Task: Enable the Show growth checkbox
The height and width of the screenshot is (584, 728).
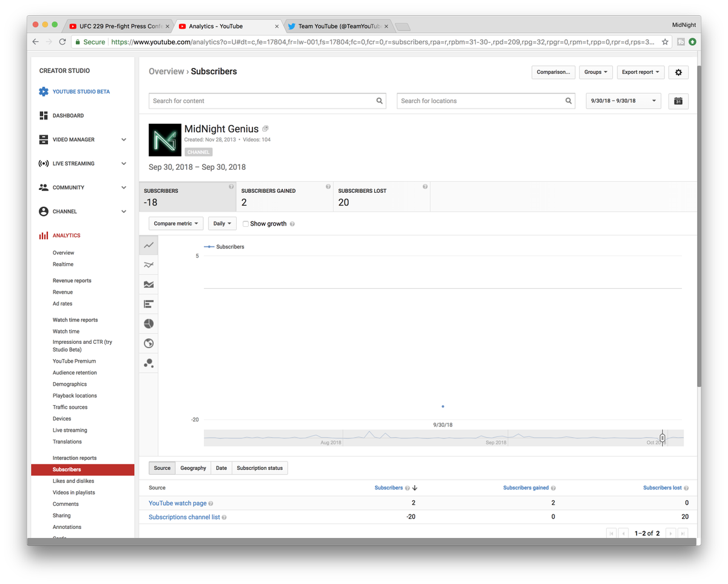Action: [x=246, y=224]
